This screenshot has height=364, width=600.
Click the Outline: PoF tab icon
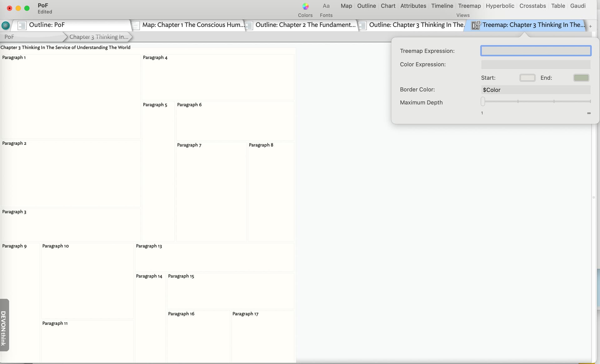pyautogui.click(x=22, y=25)
